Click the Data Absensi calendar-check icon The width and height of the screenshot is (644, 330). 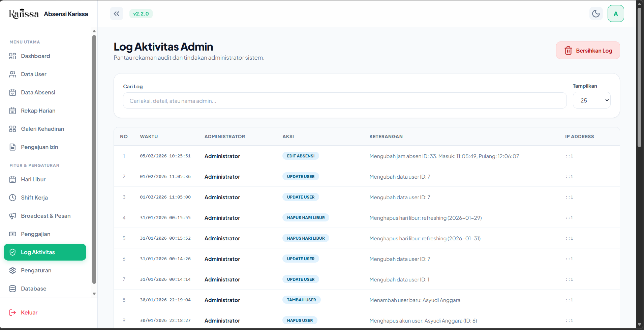(x=12, y=92)
